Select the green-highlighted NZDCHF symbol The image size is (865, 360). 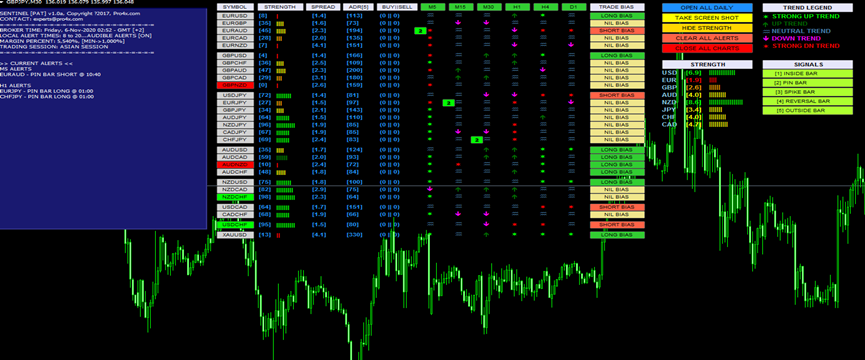click(235, 197)
